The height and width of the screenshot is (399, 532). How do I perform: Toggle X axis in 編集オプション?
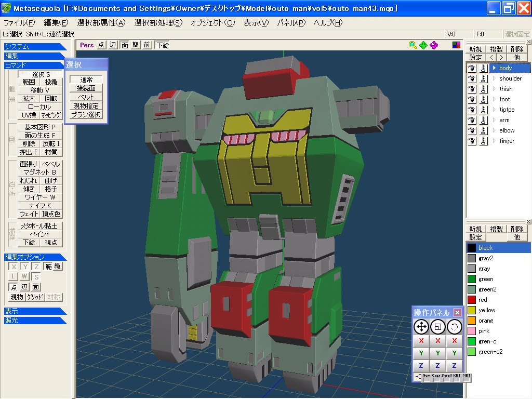pos(14,267)
